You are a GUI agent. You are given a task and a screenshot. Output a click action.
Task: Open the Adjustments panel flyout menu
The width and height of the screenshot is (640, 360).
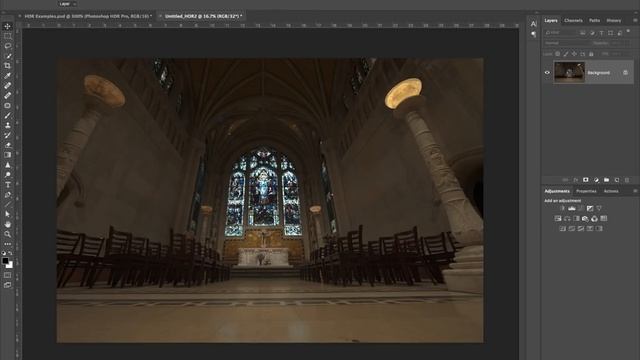pyautogui.click(x=635, y=191)
